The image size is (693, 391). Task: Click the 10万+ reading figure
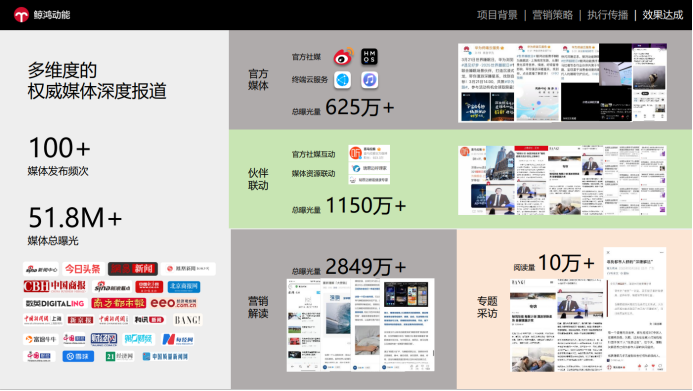[566, 263]
